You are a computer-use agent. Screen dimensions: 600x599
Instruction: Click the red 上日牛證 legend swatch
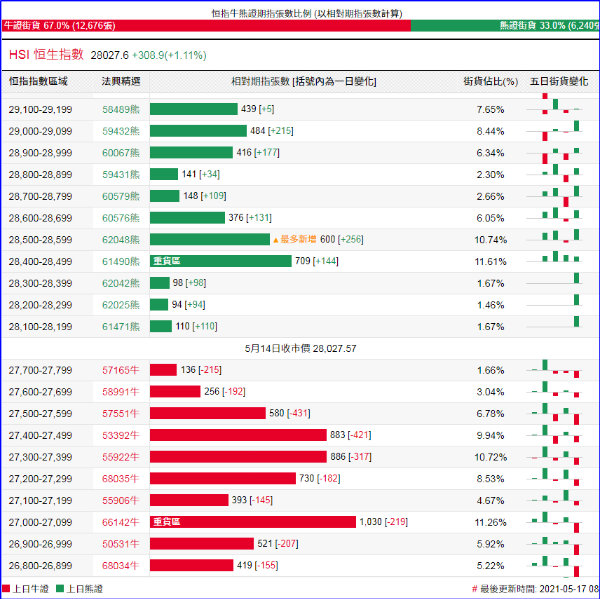click(6, 589)
